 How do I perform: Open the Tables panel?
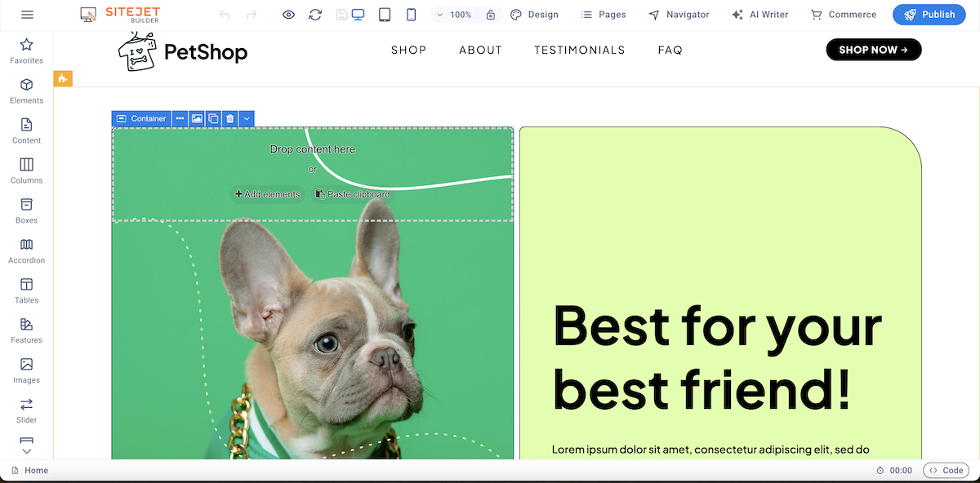[x=26, y=290]
